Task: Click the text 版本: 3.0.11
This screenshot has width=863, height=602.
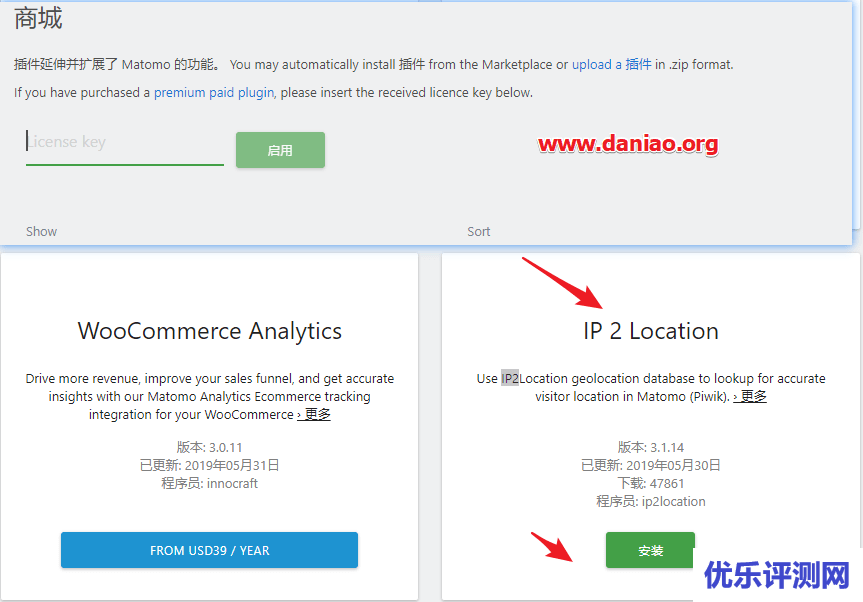Action: 209,447
